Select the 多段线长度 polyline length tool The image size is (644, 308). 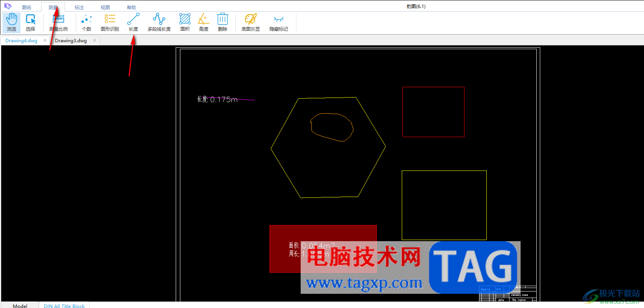click(159, 22)
